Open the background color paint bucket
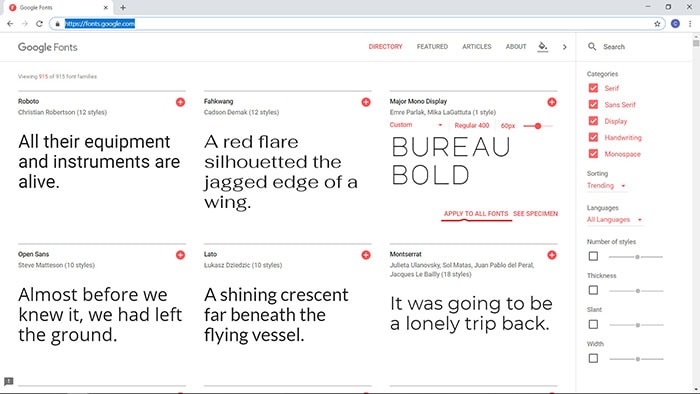This screenshot has height=394, width=700. pyautogui.click(x=542, y=46)
